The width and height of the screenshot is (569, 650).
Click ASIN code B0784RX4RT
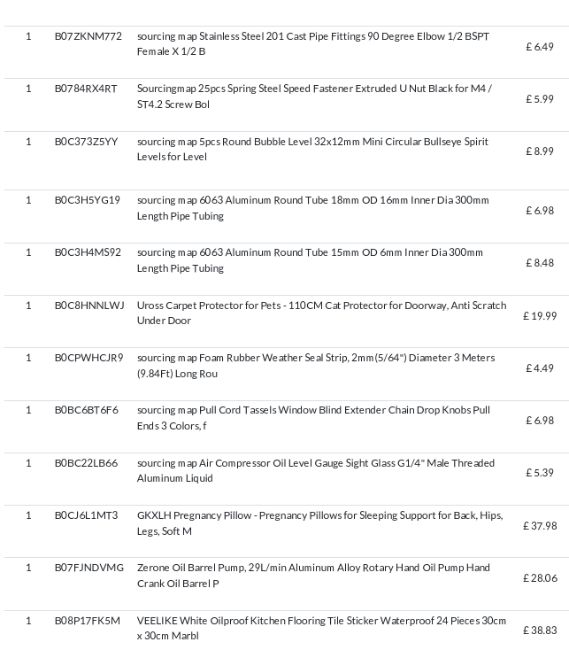86,89
